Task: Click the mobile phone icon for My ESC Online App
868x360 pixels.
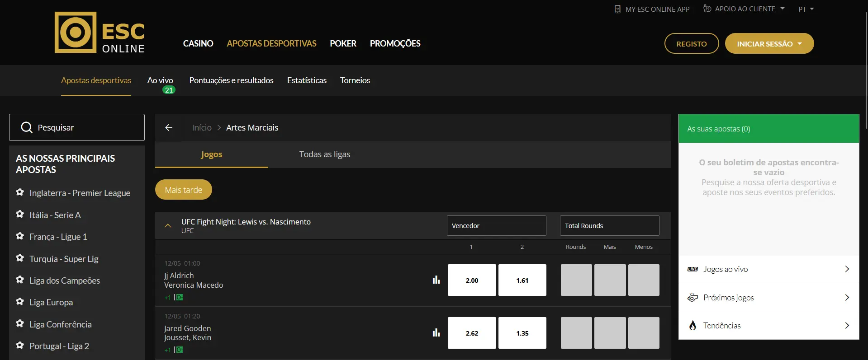Action: [617, 9]
